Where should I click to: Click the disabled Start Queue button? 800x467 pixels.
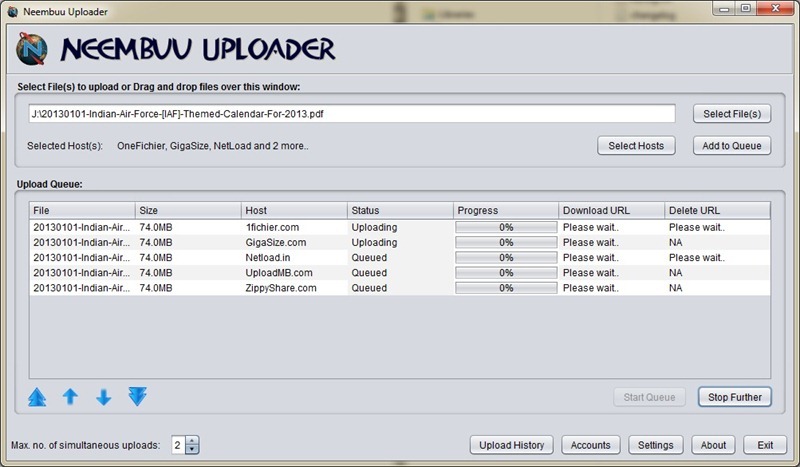click(649, 397)
